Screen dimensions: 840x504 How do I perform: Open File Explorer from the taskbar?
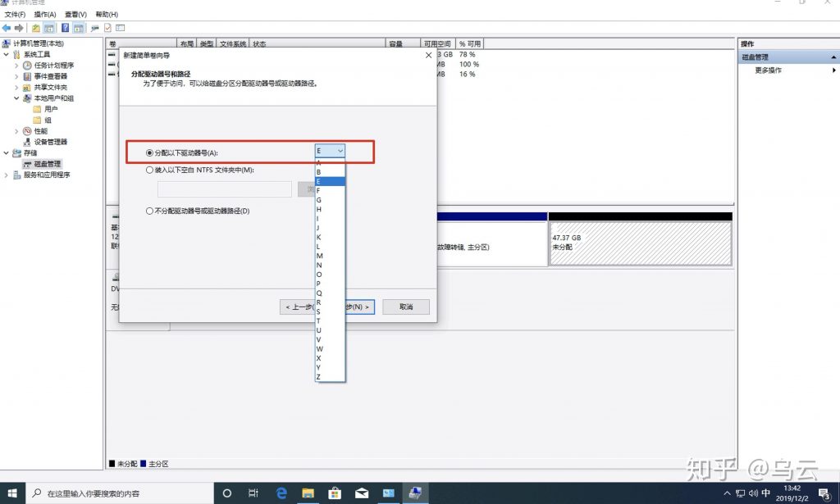[308, 493]
